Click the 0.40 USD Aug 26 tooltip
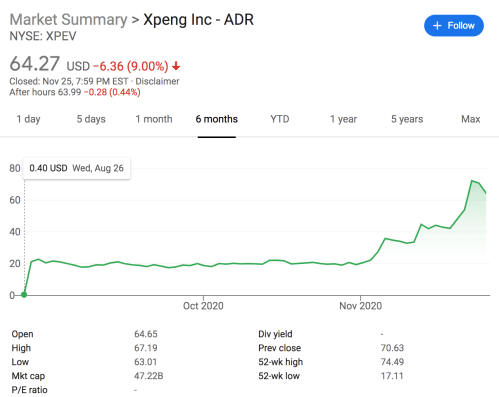This screenshot has height=397, width=499. tap(76, 168)
